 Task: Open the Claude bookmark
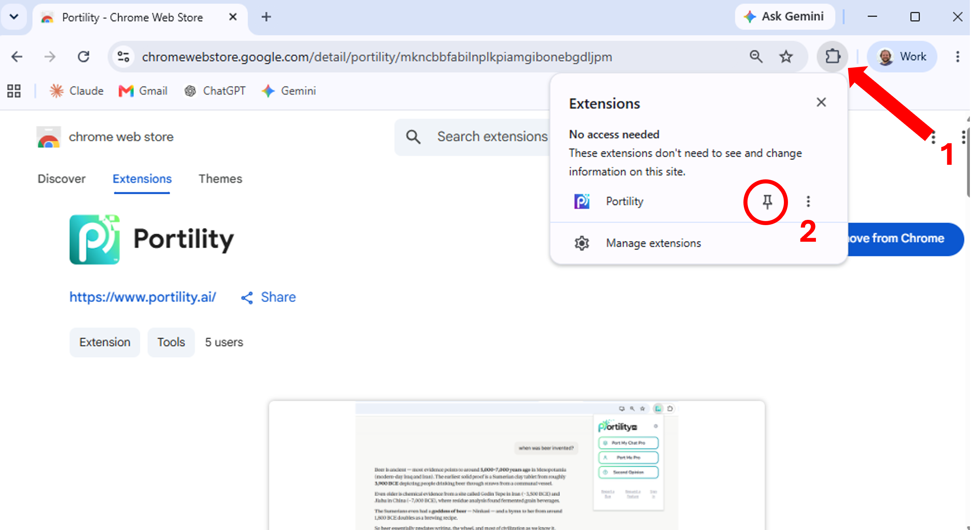pyautogui.click(x=76, y=91)
